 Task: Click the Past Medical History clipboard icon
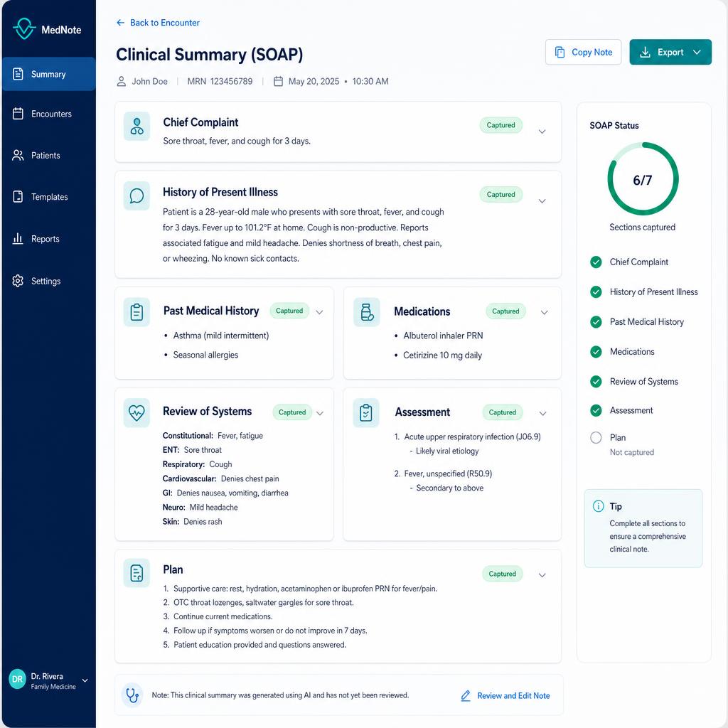click(x=136, y=312)
